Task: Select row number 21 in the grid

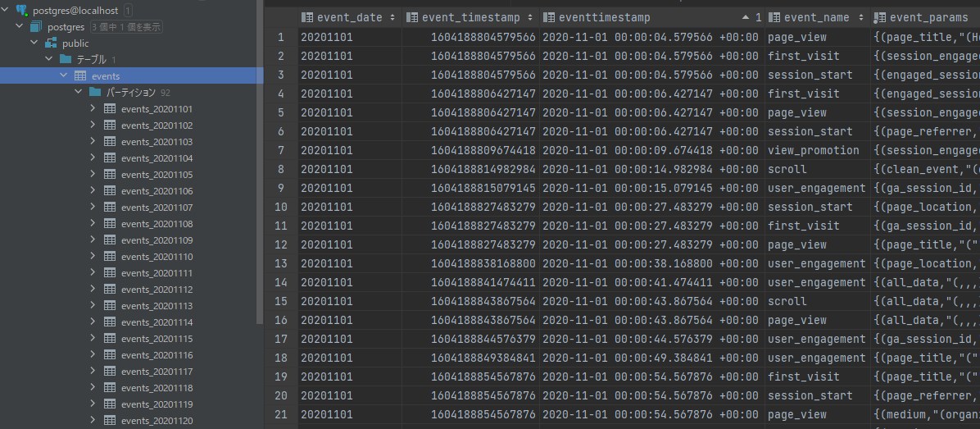Action: click(x=280, y=414)
